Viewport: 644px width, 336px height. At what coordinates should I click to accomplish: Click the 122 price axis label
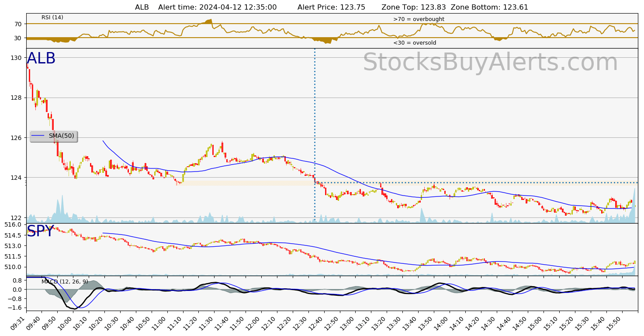pyautogui.click(x=17, y=218)
